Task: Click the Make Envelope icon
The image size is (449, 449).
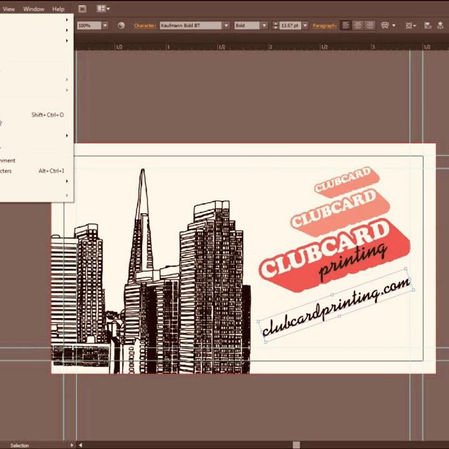Action: (385, 26)
